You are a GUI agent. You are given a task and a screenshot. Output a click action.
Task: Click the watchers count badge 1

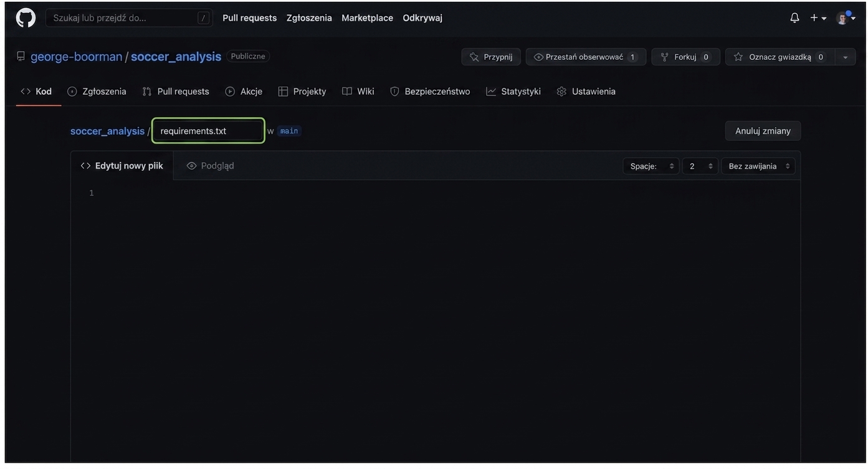coord(632,57)
